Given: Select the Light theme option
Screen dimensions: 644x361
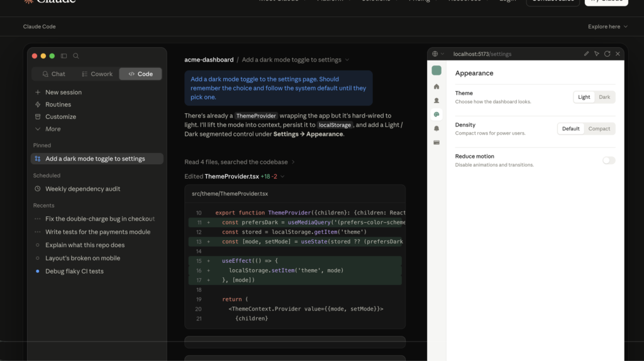Looking at the screenshot, I should pyautogui.click(x=584, y=97).
